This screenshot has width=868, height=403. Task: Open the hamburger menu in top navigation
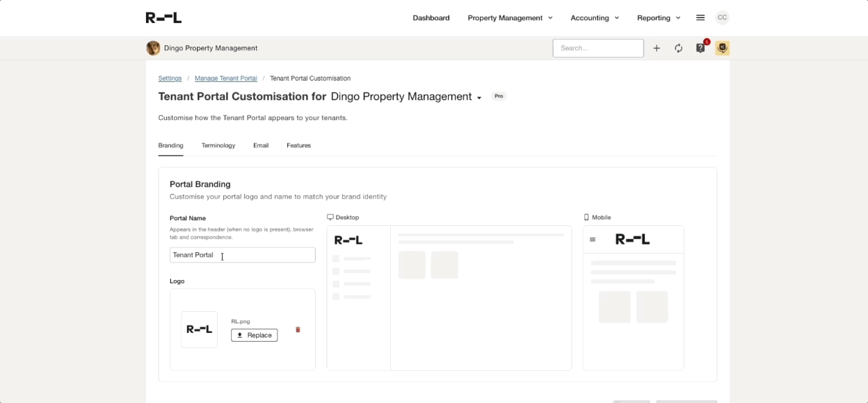click(x=700, y=18)
